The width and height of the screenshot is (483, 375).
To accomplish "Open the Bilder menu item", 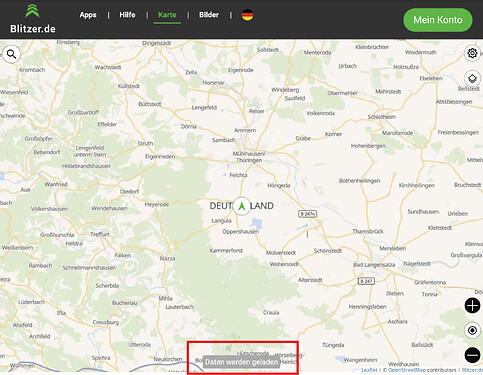I will pos(209,15).
